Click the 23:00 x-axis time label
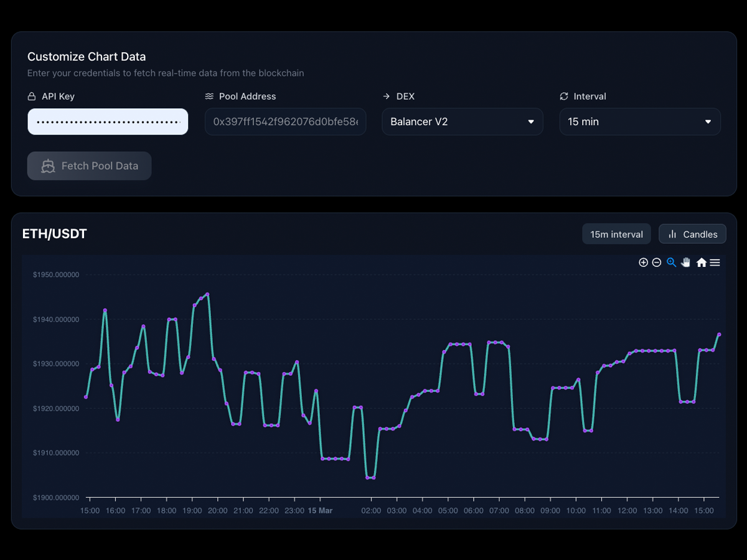The width and height of the screenshot is (747, 560). click(294, 511)
